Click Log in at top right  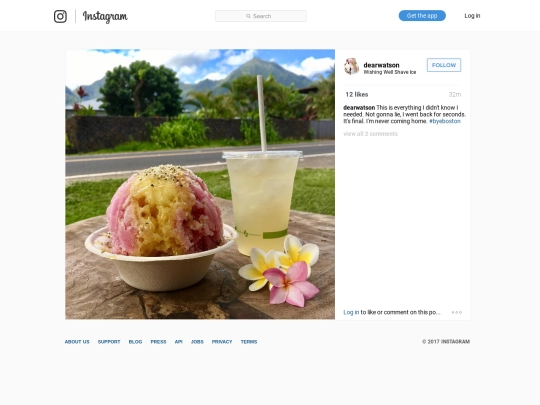click(472, 16)
